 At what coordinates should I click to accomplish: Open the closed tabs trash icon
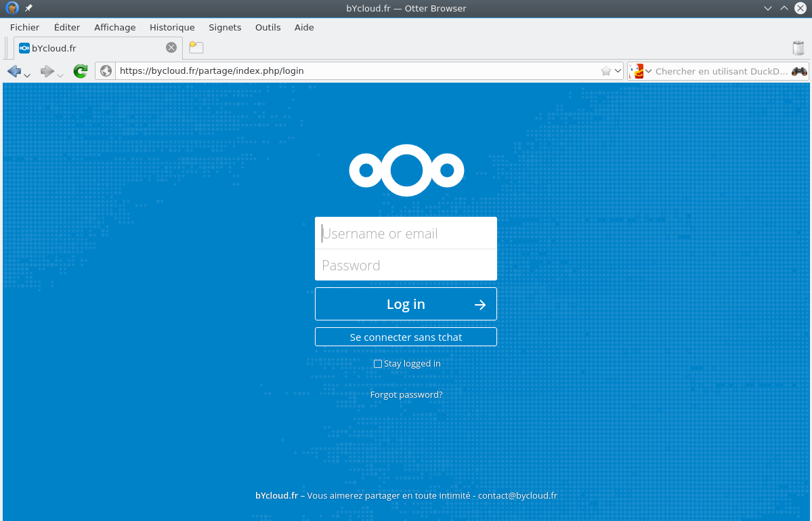pos(798,47)
